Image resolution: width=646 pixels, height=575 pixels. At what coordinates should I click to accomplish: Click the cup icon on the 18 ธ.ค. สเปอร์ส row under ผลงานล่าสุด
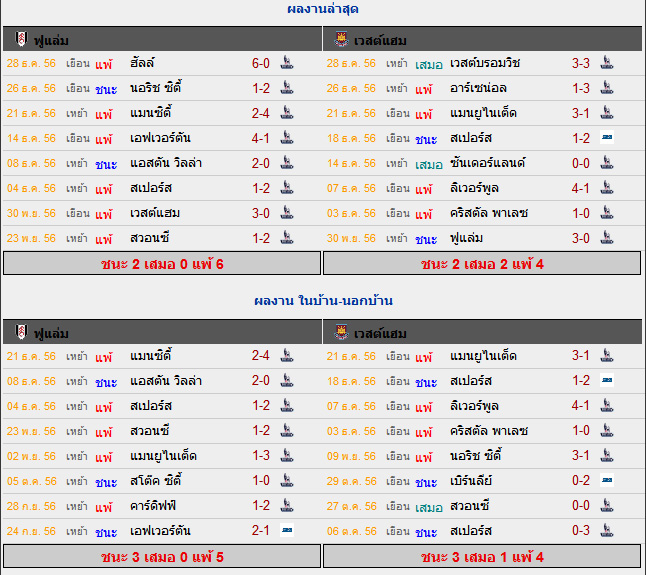pos(607,137)
